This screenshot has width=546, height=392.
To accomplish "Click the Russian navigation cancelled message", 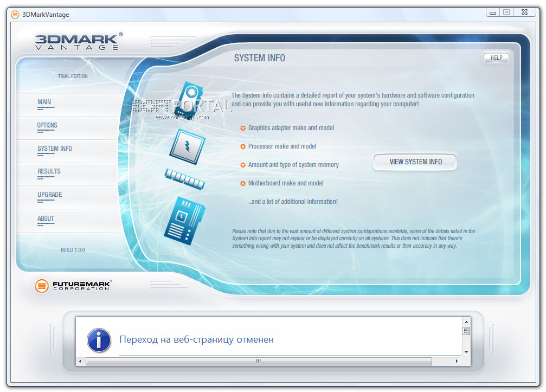I will [x=196, y=339].
